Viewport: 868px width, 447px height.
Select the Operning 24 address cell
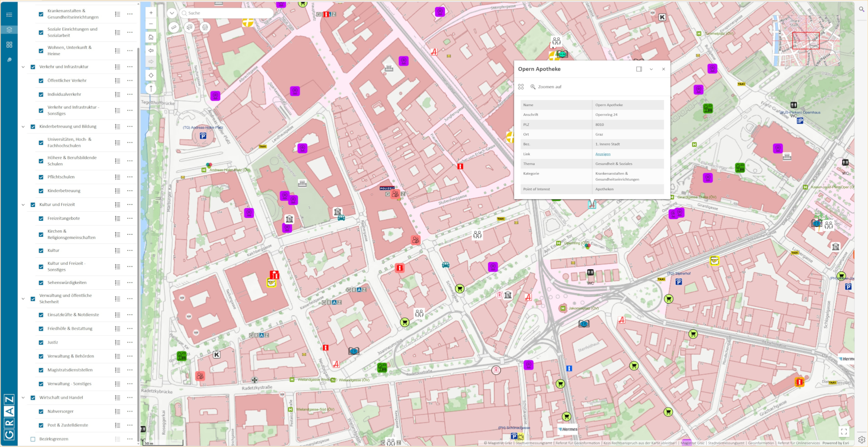click(x=628, y=115)
